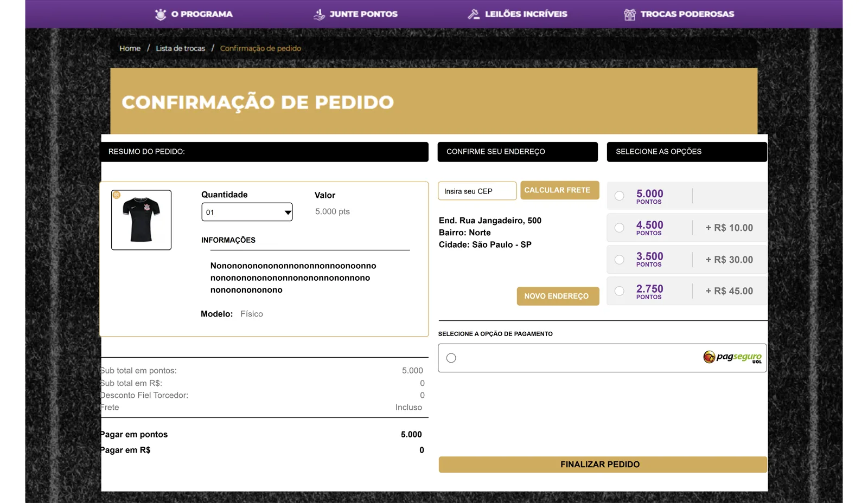The image size is (868, 503).
Task: Click the mascot icon beside O Programa
Action: click(161, 14)
